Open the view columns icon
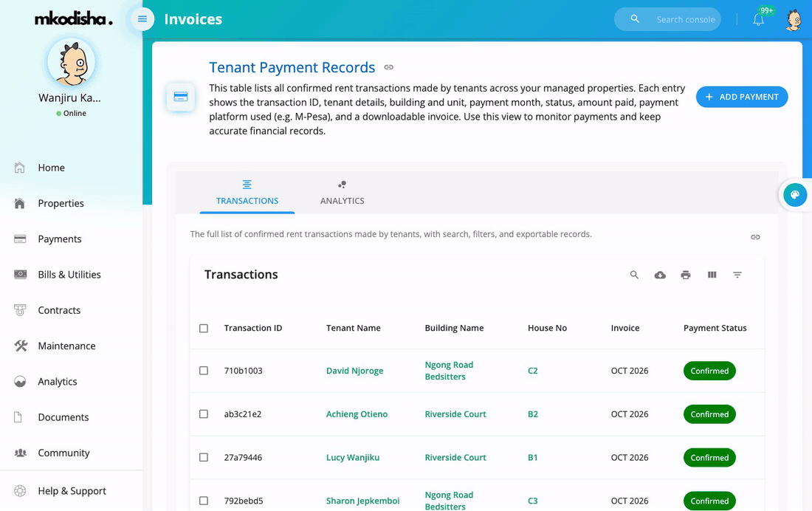This screenshot has height=511, width=812. 712,275
